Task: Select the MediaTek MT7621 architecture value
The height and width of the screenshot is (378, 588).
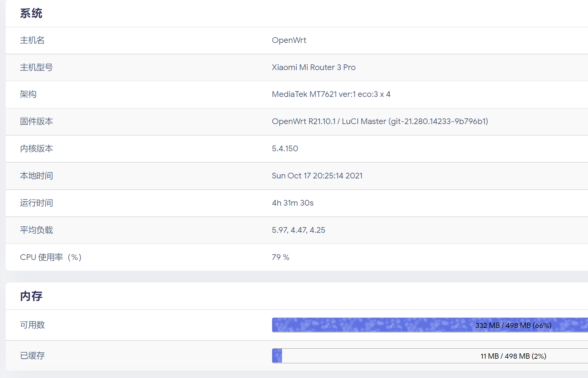Action: 331,94
